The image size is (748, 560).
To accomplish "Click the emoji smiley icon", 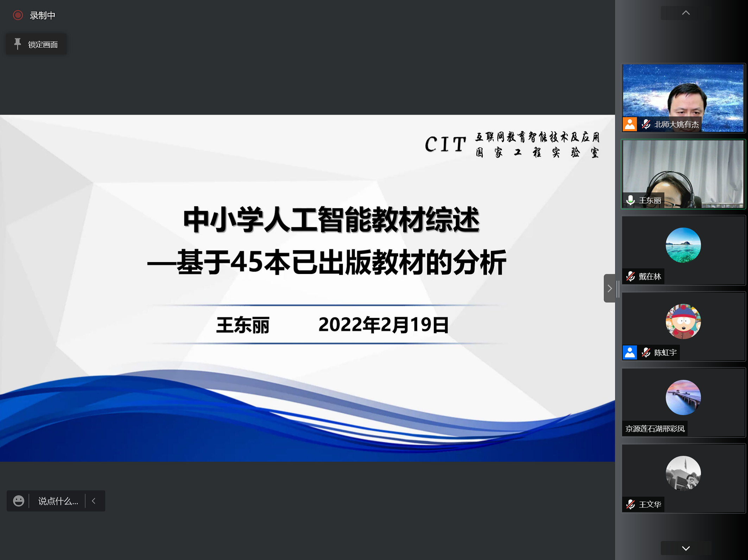I will 18,501.
